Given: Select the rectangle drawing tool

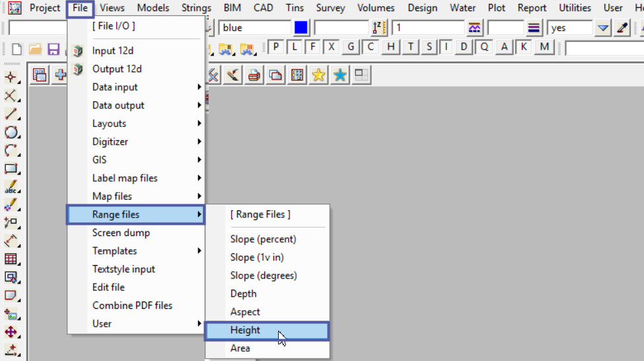Looking at the screenshot, I should point(11,169).
